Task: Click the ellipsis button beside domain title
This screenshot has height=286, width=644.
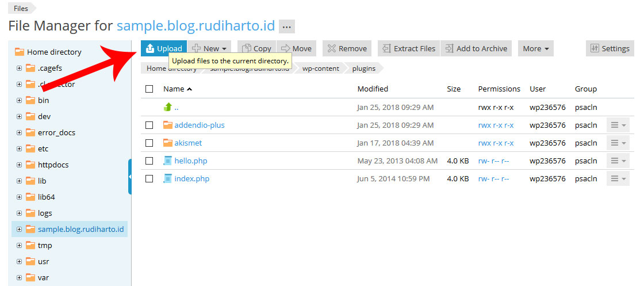Action: tap(287, 26)
